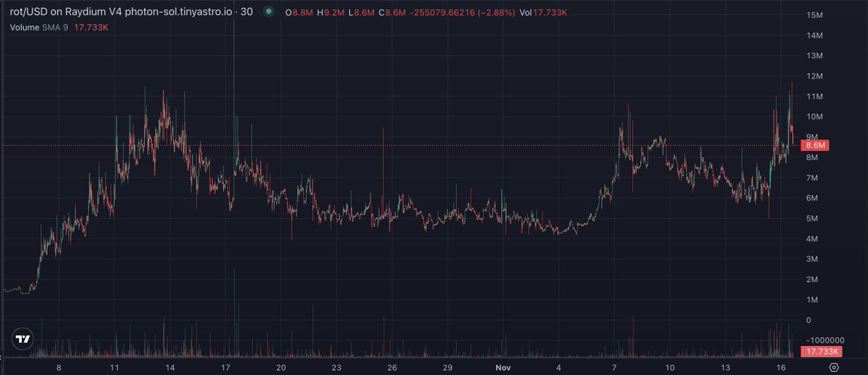Click the 26 date label on time axis

click(x=391, y=368)
